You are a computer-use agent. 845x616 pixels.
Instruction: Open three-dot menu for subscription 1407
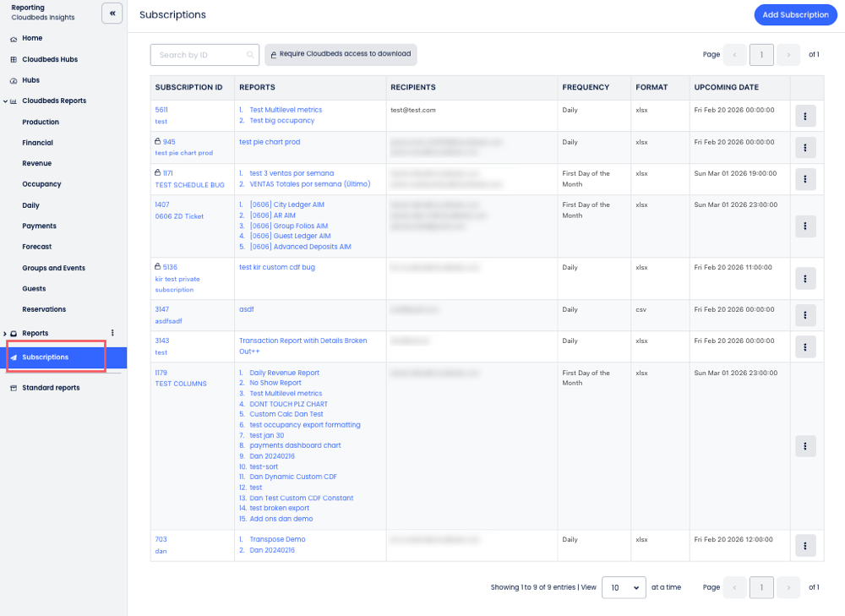point(805,226)
